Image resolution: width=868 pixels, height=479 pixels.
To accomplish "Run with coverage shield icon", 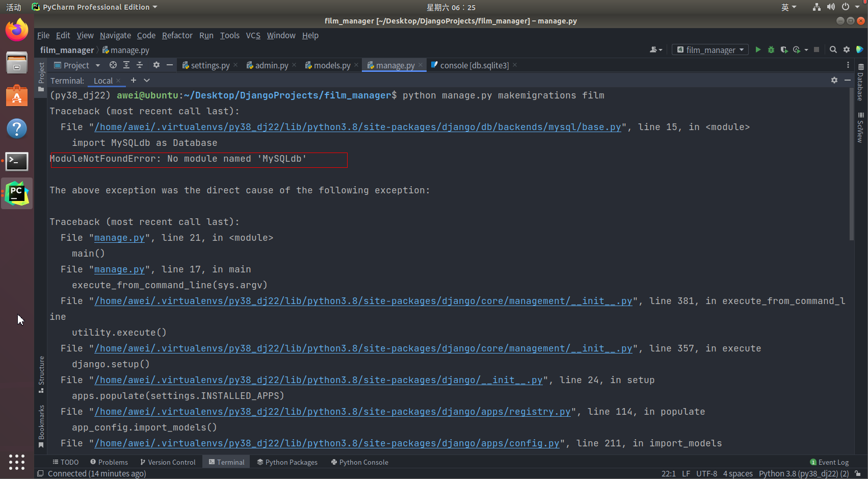I will pyautogui.click(x=784, y=49).
